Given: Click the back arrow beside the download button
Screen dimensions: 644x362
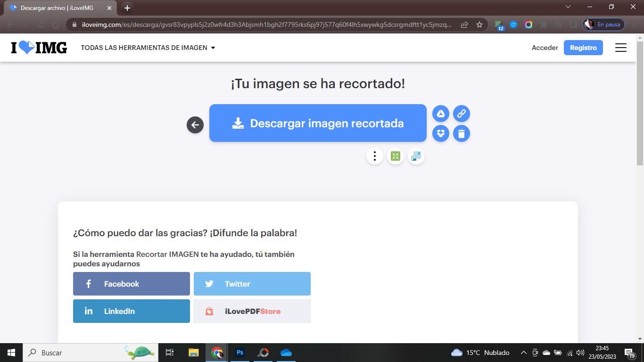Looking at the screenshot, I should coord(195,125).
